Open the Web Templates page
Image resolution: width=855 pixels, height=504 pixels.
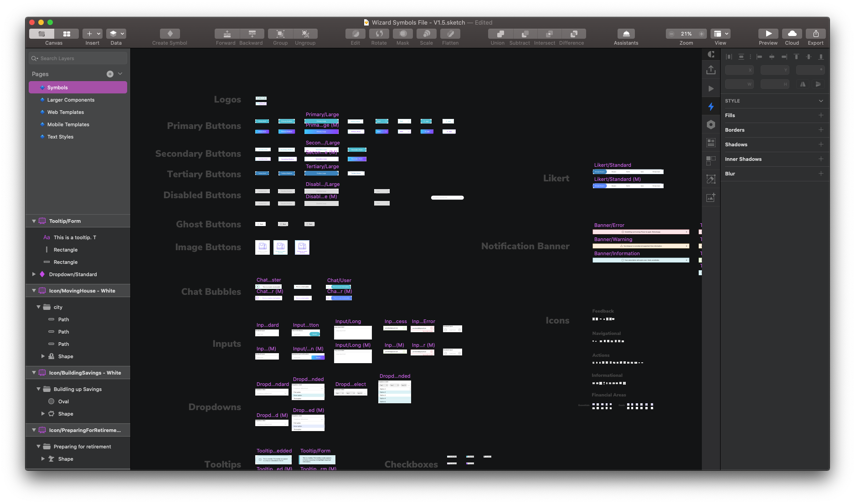click(78, 112)
